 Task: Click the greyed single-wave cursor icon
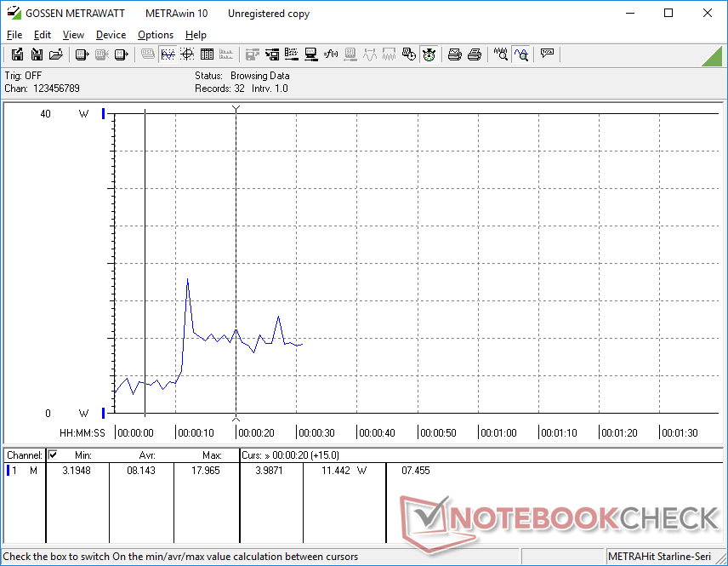coord(370,54)
